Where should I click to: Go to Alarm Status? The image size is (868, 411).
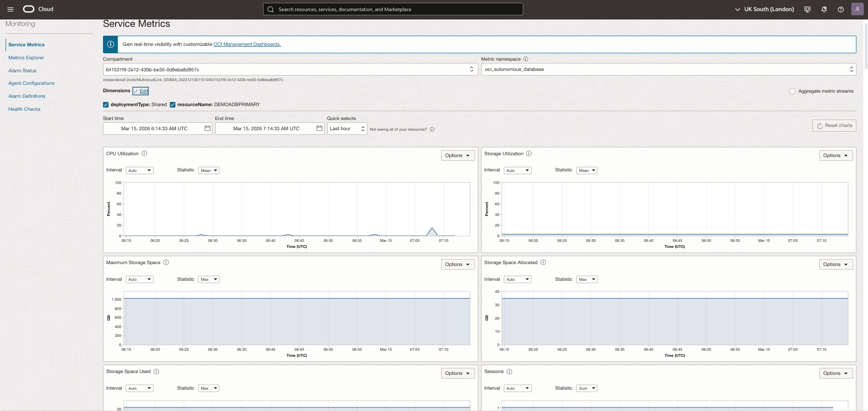(x=22, y=71)
